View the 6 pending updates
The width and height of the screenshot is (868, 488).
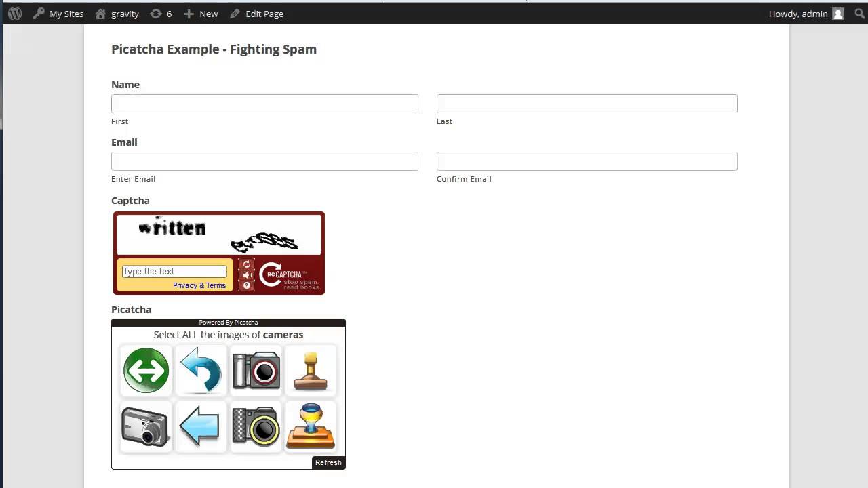tap(161, 14)
